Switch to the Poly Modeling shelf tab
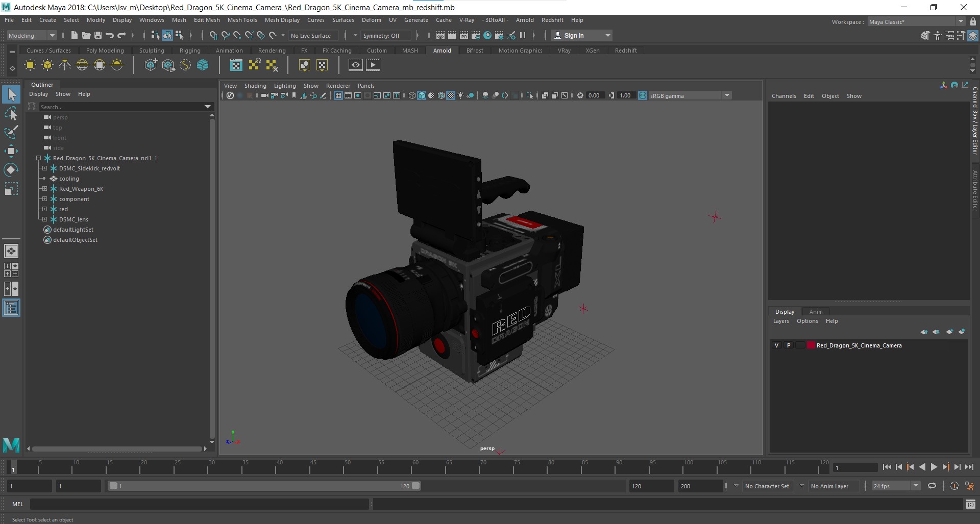The image size is (980, 524). 105,51
